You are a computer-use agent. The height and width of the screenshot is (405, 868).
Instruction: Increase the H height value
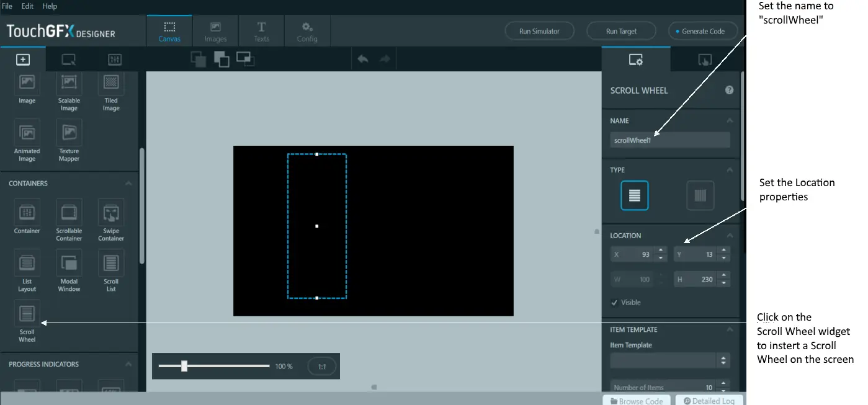pyautogui.click(x=723, y=276)
